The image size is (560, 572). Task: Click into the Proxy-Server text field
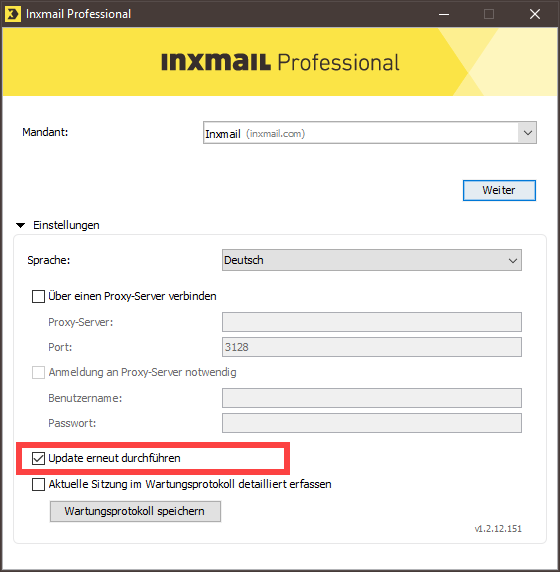point(372,322)
